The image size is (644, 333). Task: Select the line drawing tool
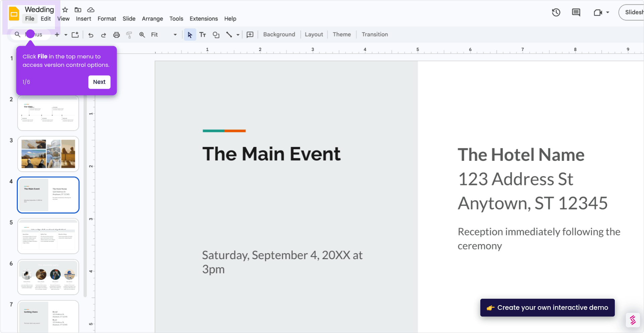[229, 35]
